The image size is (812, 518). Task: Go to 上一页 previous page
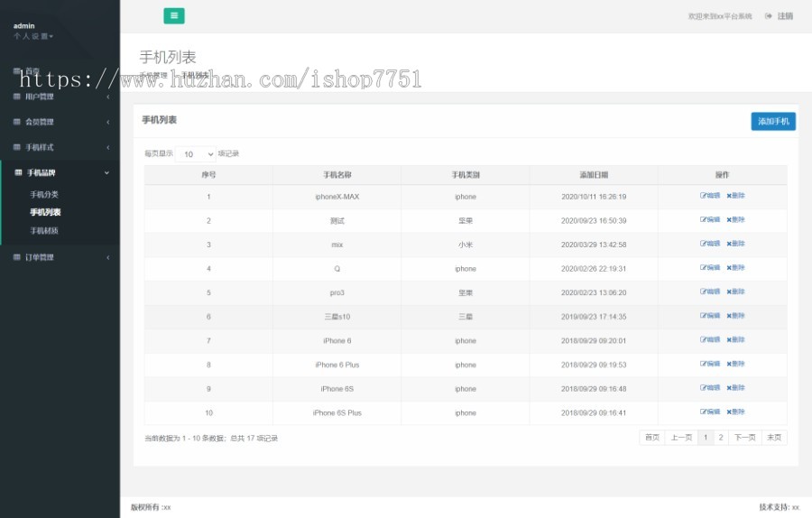tap(681, 437)
